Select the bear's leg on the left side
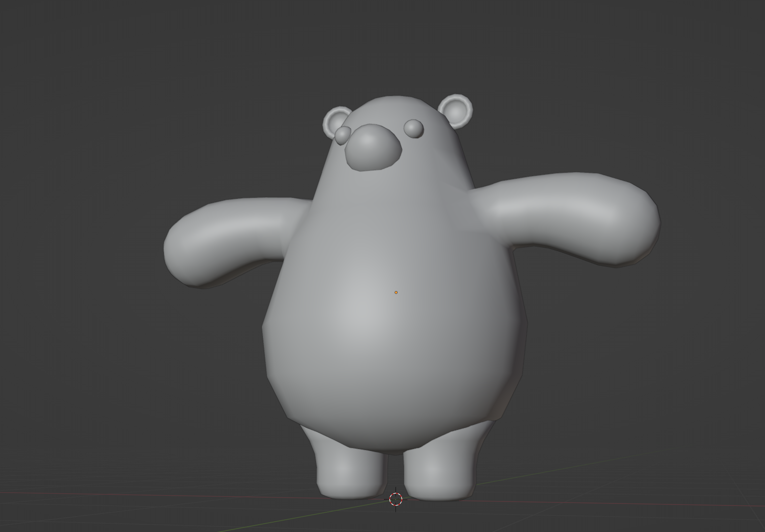 tap(350, 465)
